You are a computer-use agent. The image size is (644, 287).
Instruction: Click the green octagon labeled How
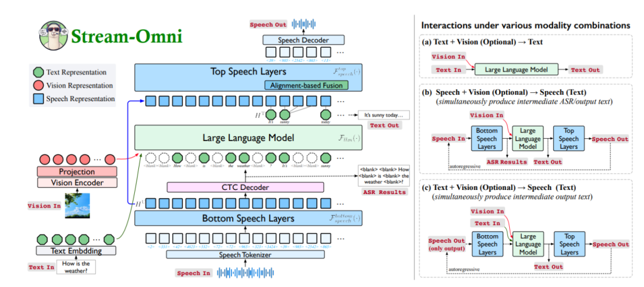(178, 157)
